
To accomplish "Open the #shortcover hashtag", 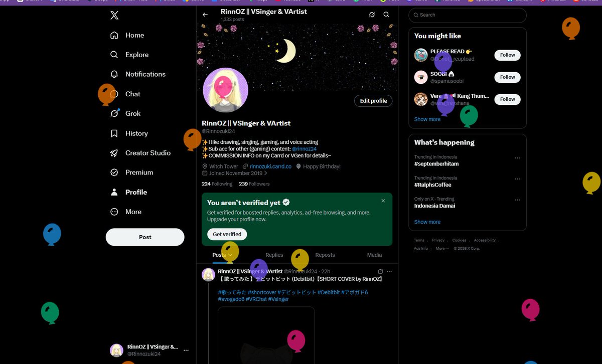I will 262,292.
